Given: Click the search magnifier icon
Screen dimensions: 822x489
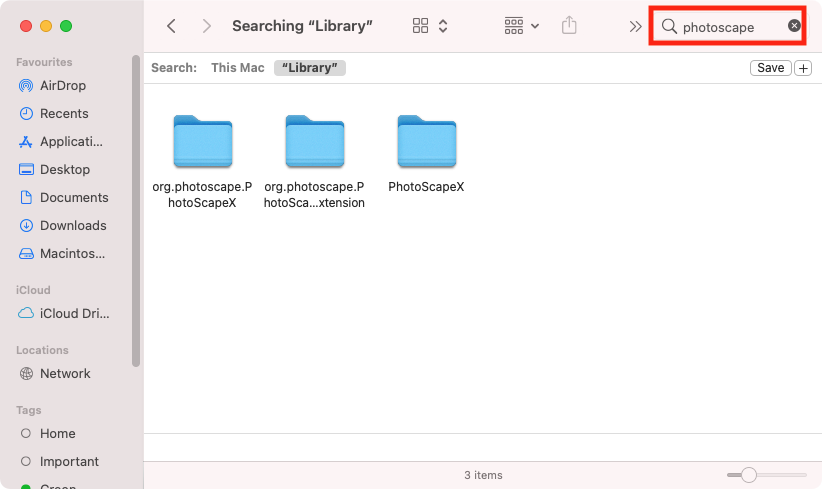Looking at the screenshot, I should pos(669,26).
